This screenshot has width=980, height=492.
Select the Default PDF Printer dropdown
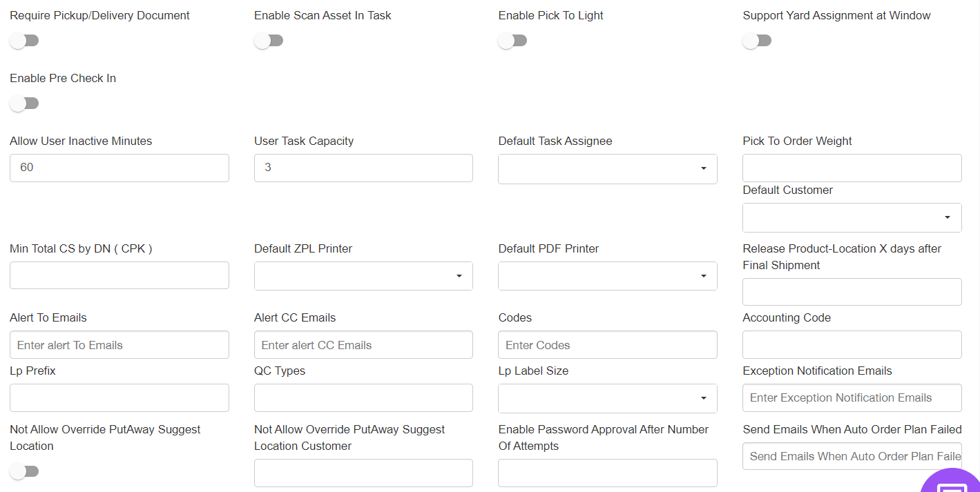point(607,276)
